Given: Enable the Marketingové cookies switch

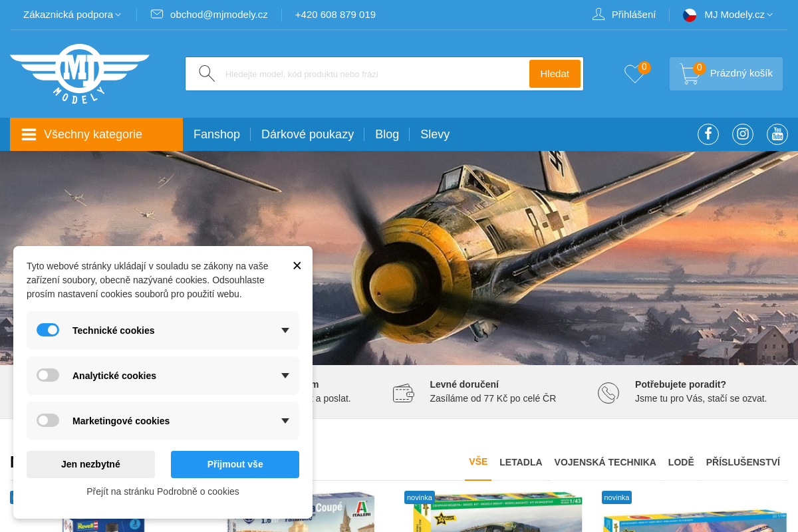Looking at the screenshot, I should [48, 420].
